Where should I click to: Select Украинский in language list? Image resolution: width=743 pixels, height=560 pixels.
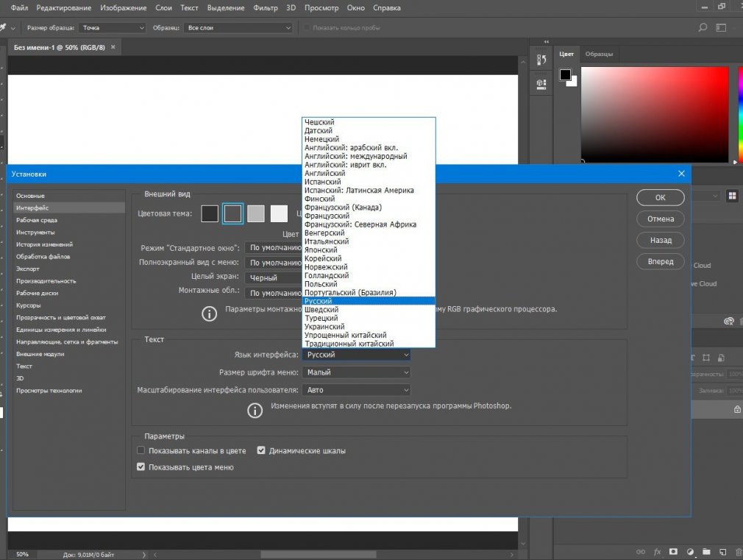[x=369, y=327]
